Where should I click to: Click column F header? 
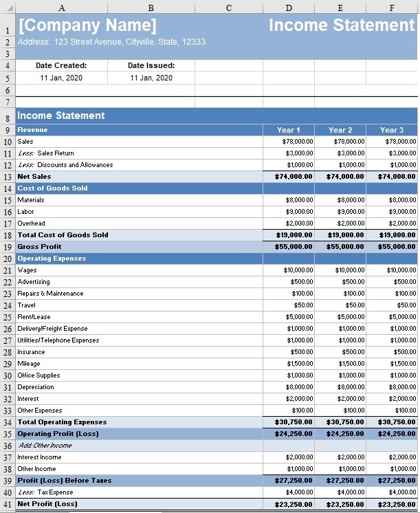coord(391,7)
